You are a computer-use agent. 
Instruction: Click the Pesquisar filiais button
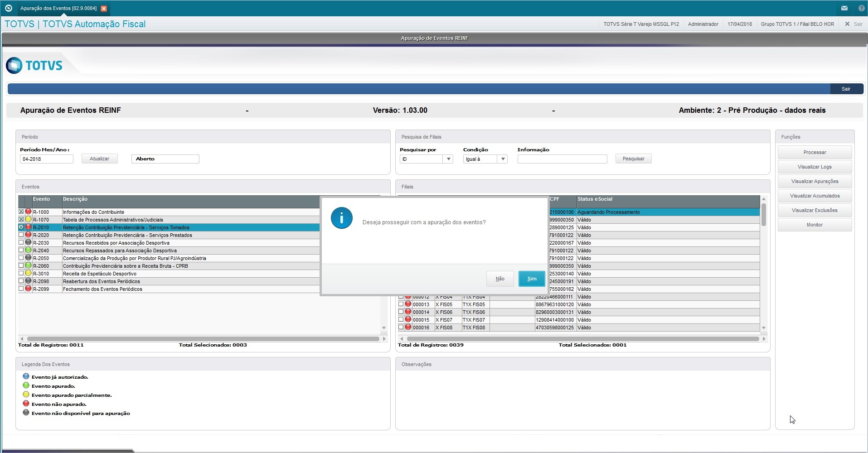(633, 159)
